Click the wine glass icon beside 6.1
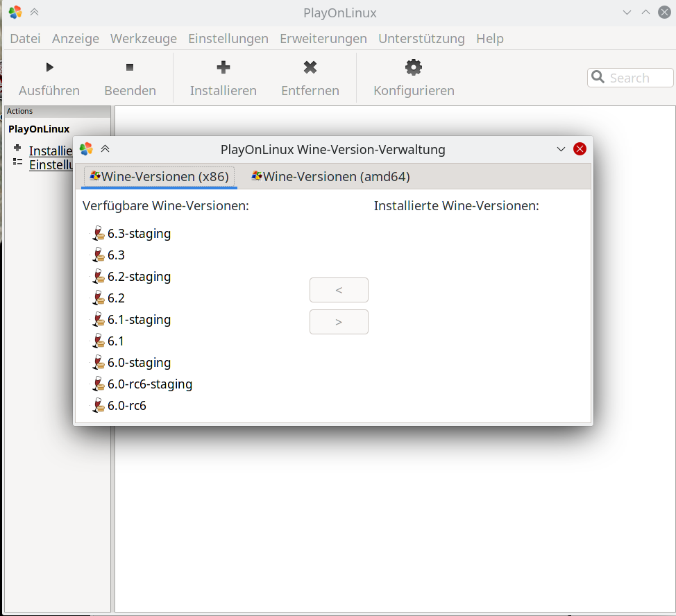Image resolution: width=676 pixels, height=616 pixels. click(x=99, y=341)
